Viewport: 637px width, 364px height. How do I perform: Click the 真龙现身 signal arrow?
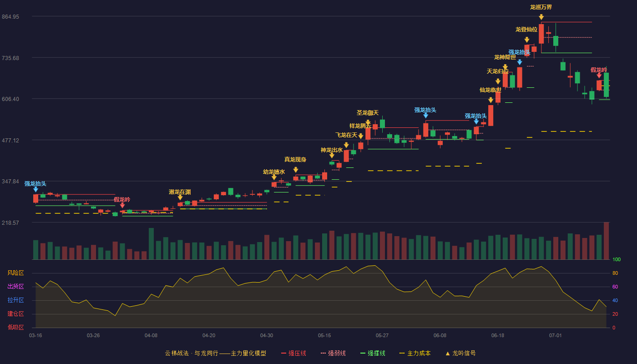click(295, 170)
